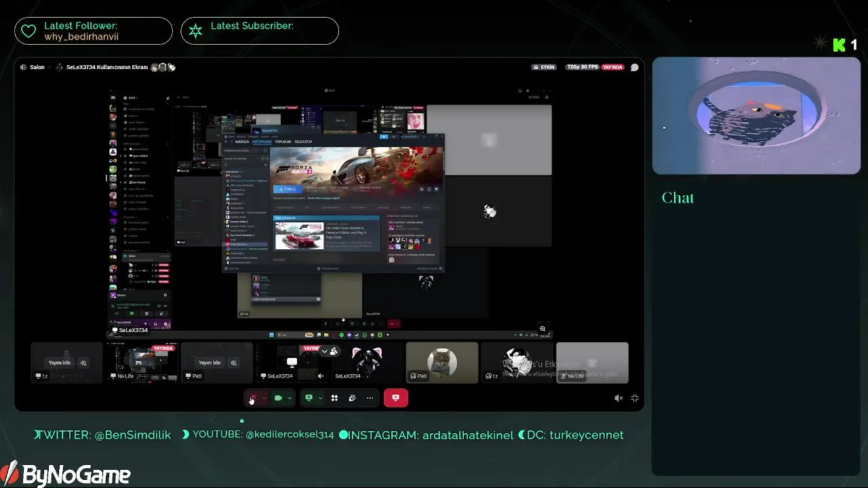
Task: Select SeLeX3734 anime avatar participant tile
Action: [x=367, y=363]
